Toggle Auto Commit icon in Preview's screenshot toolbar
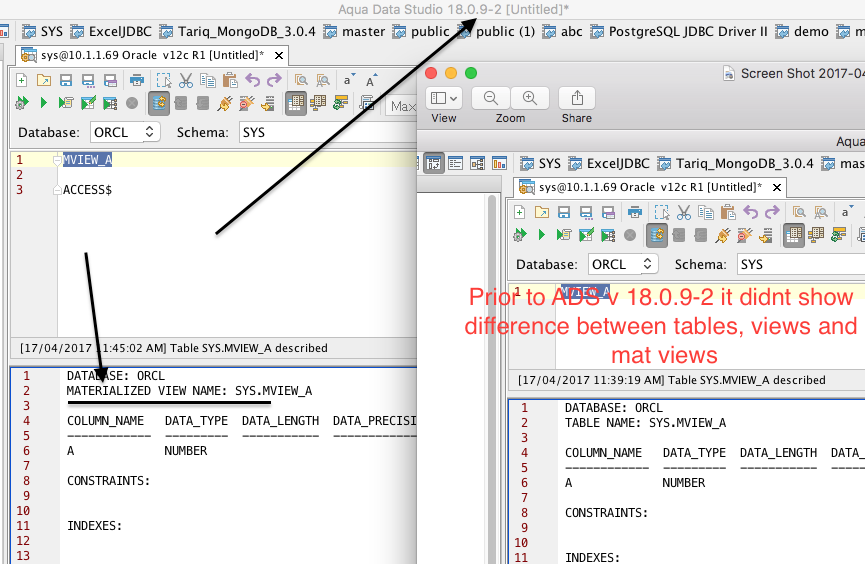This screenshot has width=865, height=564. coord(657,236)
